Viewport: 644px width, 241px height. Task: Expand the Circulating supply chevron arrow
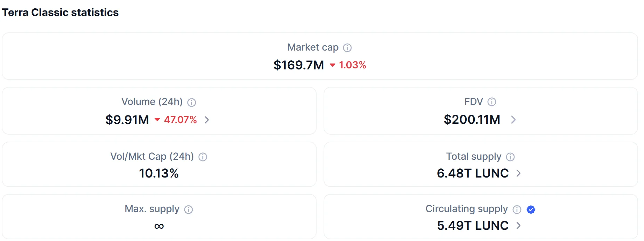[x=519, y=226]
